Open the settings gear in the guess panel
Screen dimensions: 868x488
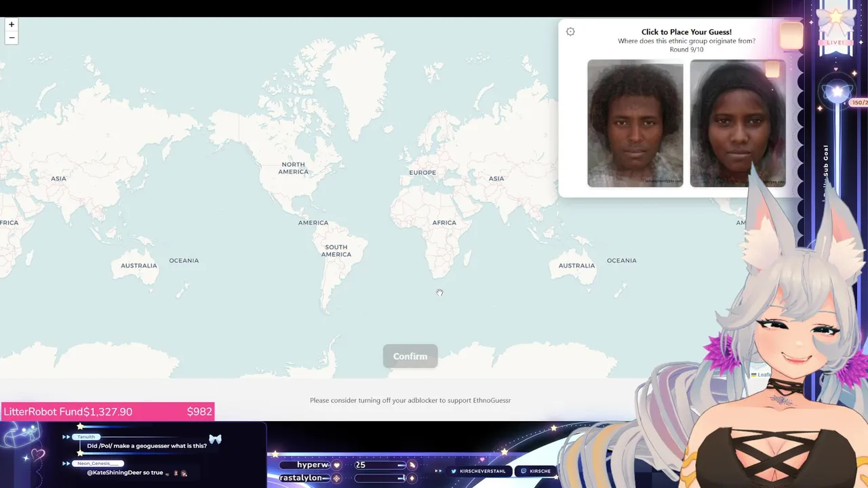[570, 32]
